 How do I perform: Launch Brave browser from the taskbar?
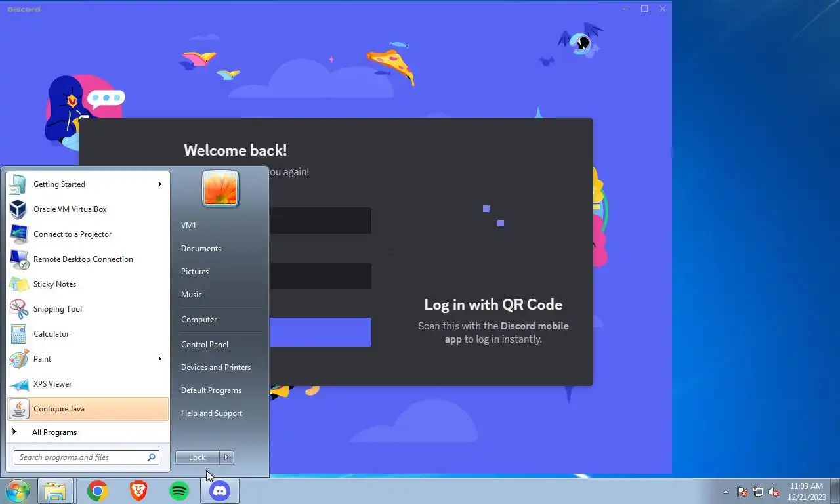(138, 491)
